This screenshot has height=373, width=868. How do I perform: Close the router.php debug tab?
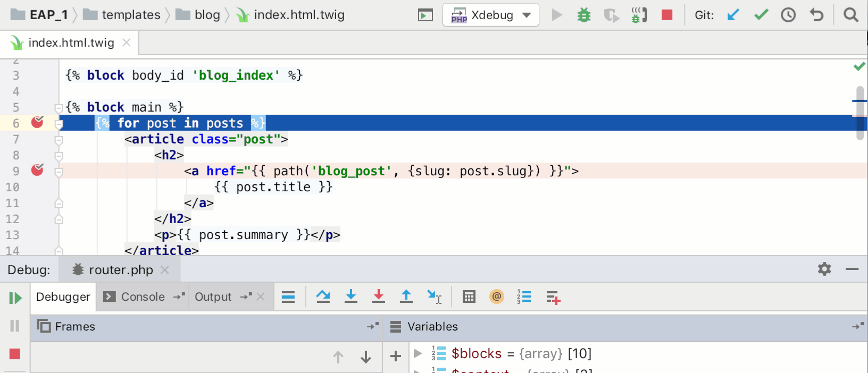point(165,270)
